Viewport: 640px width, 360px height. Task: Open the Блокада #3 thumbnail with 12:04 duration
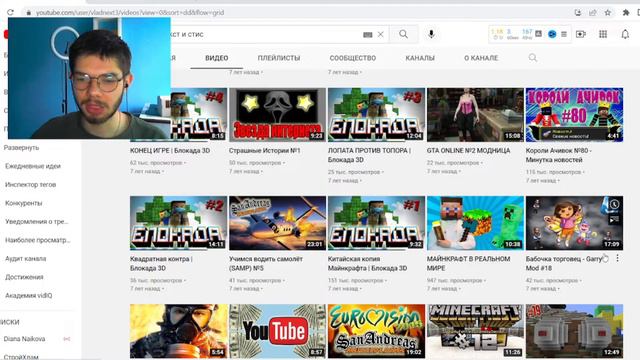[376, 115]
